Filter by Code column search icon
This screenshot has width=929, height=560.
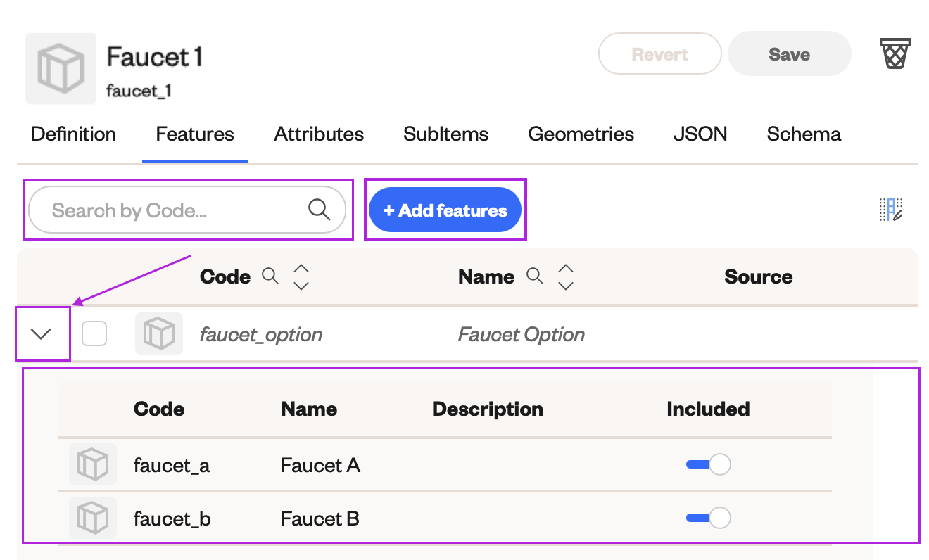(x=270, y=276)
